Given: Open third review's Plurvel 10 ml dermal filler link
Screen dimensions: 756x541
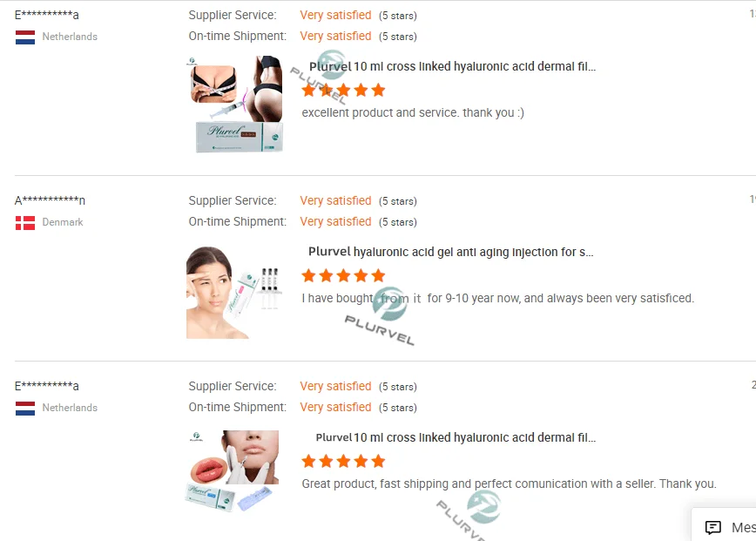Looking at the screenshot, I should (456, 438).
